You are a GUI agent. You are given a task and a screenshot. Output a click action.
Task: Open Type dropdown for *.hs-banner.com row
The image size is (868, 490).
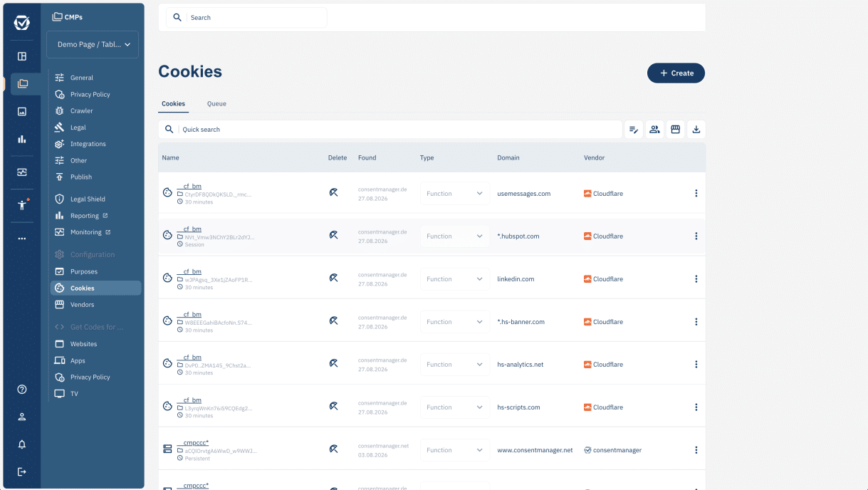pyautogui.click(x=454, y=322)
